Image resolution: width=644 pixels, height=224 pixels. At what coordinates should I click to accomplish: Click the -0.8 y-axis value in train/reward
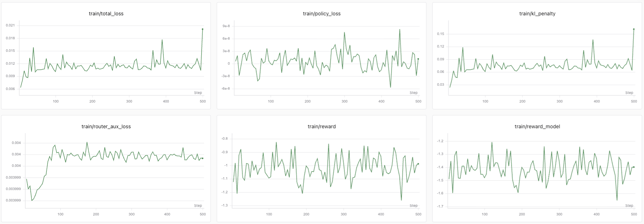pyautogui.click(x=224, y=139)
